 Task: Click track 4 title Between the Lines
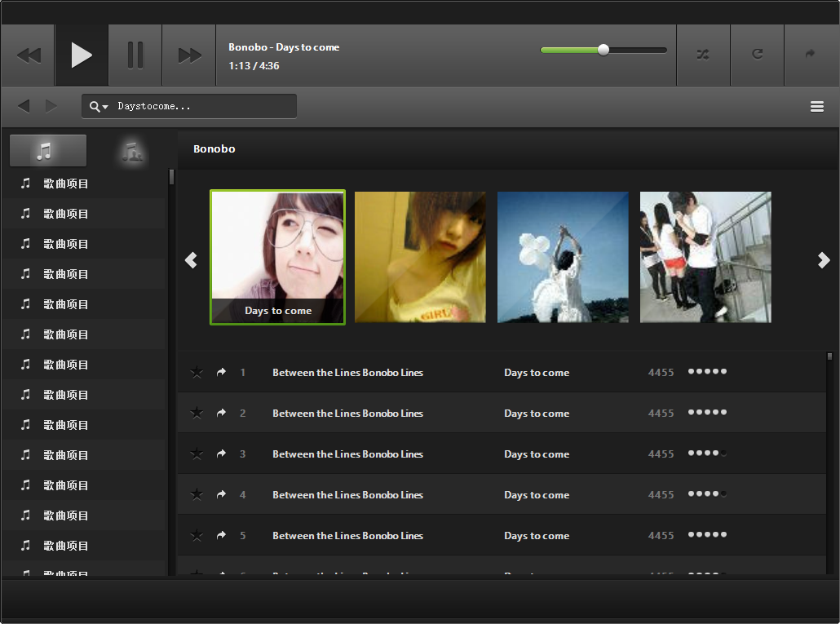click(347, 495)
